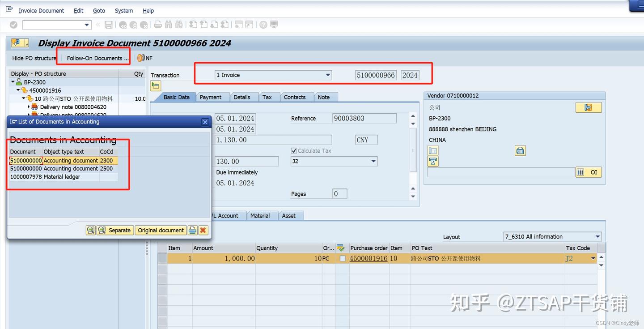Click the Save icon in the toolbar

tap(108, 25)
